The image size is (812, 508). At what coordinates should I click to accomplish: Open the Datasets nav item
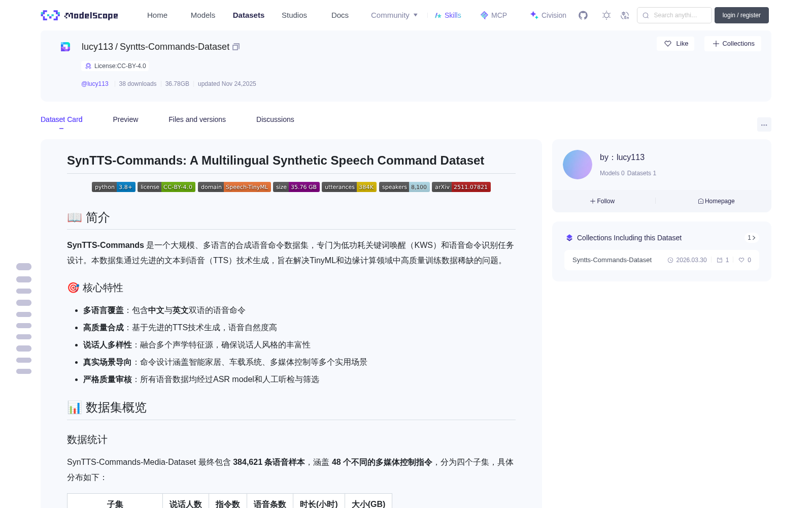pos(249,15)
